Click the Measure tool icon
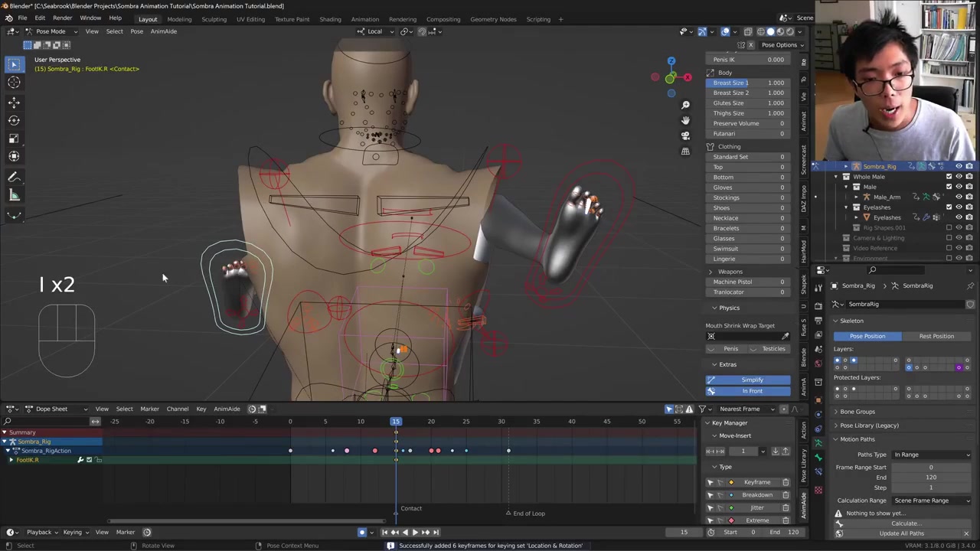The width and height of the screenshot is (980, 551). [x=14, y=196]
